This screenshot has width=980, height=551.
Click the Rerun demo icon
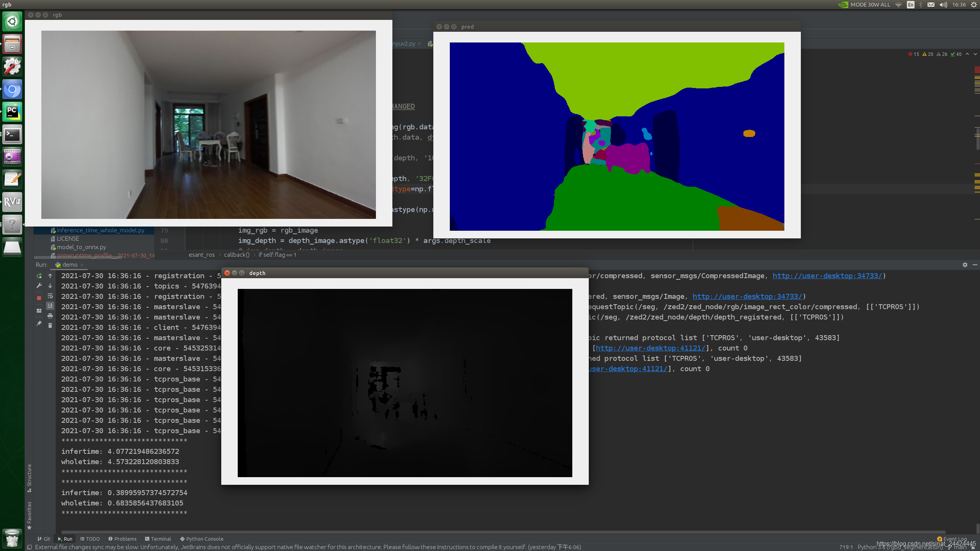coord(39,276)
